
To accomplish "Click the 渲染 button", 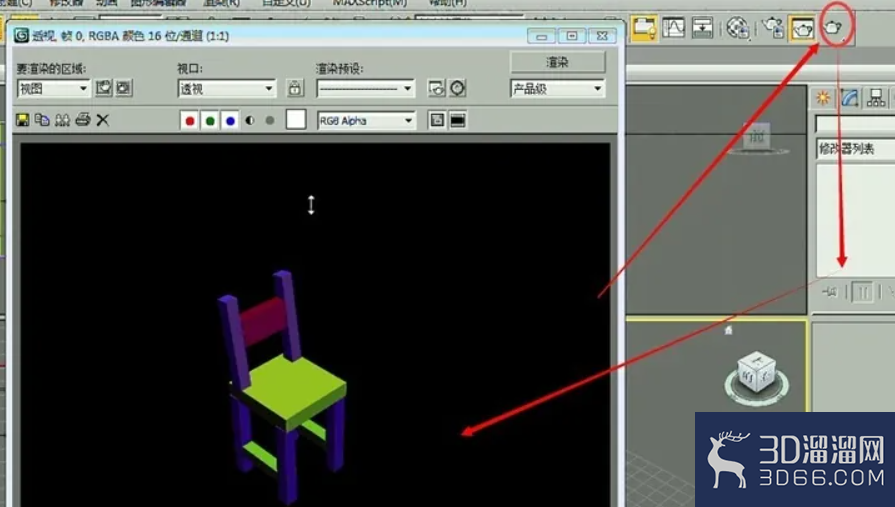I will 557,62.
